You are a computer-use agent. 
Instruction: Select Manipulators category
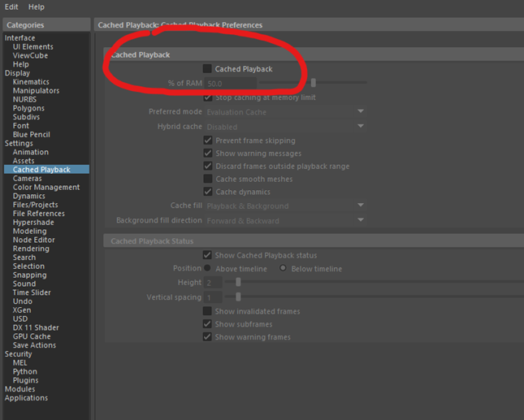click(36, 90)
